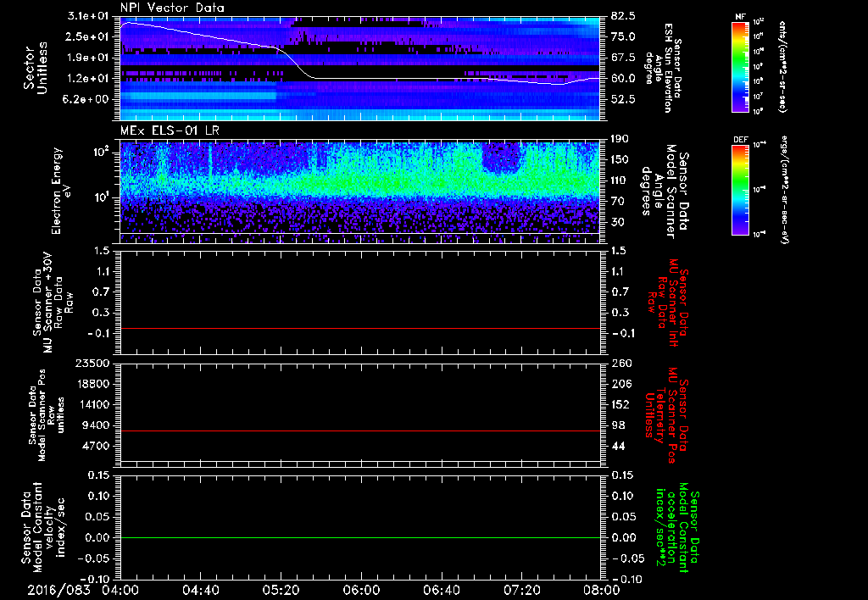Click the 05:20 time tick label
The image size is (868, 600).
pyautogui.click(x=281, y=590)
